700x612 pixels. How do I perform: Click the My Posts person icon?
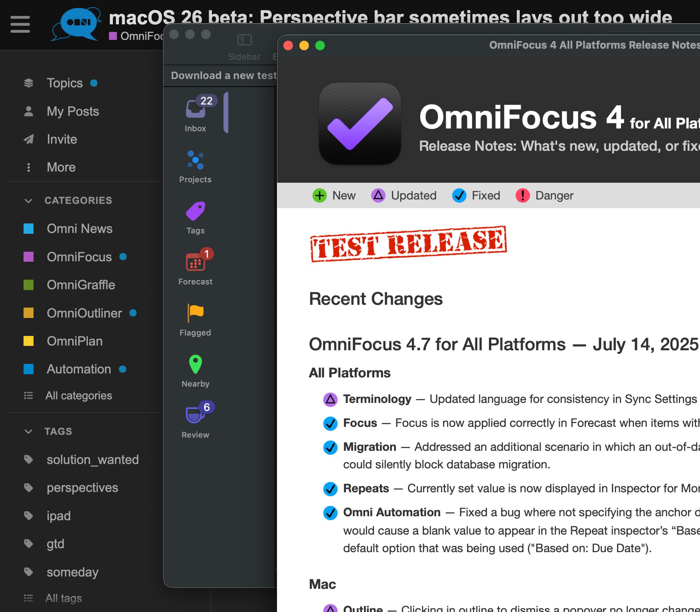(28, 111)
